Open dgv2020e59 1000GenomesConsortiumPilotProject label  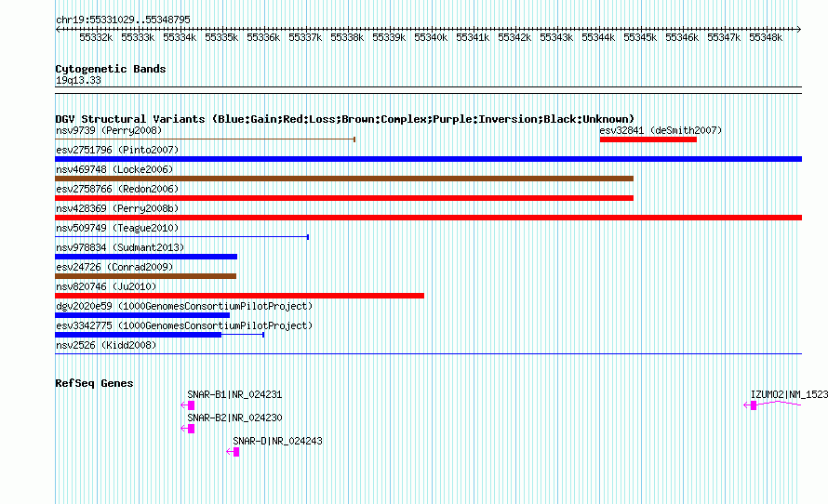pyautogui.click(x=184, y=306)
